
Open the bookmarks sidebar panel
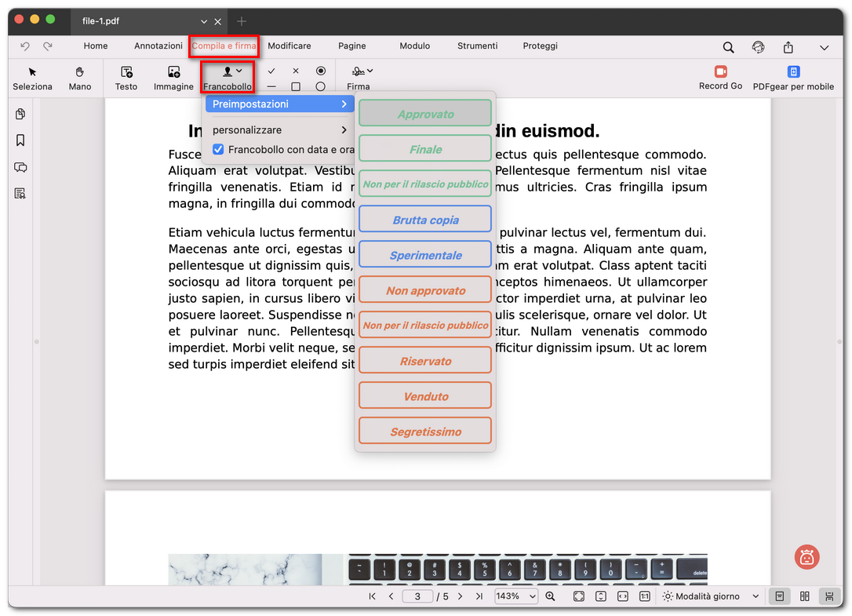20,140
